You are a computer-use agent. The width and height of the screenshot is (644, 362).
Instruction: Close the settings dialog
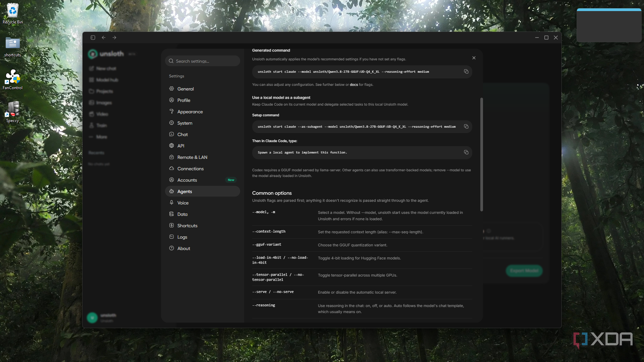click(474, 58)
